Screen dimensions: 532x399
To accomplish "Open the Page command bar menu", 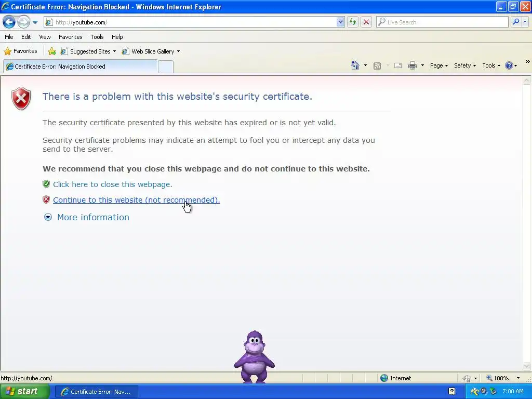I will [438, 65].
